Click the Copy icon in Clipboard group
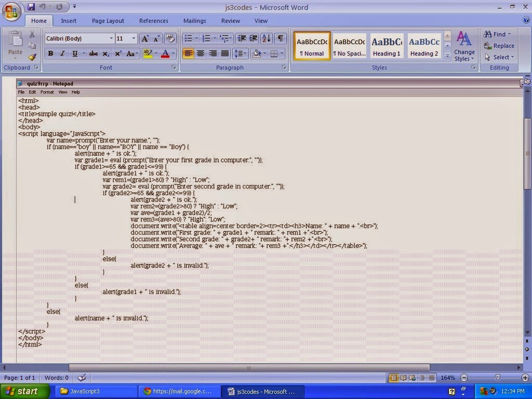The image size is (532, 399). pos(32,46)
